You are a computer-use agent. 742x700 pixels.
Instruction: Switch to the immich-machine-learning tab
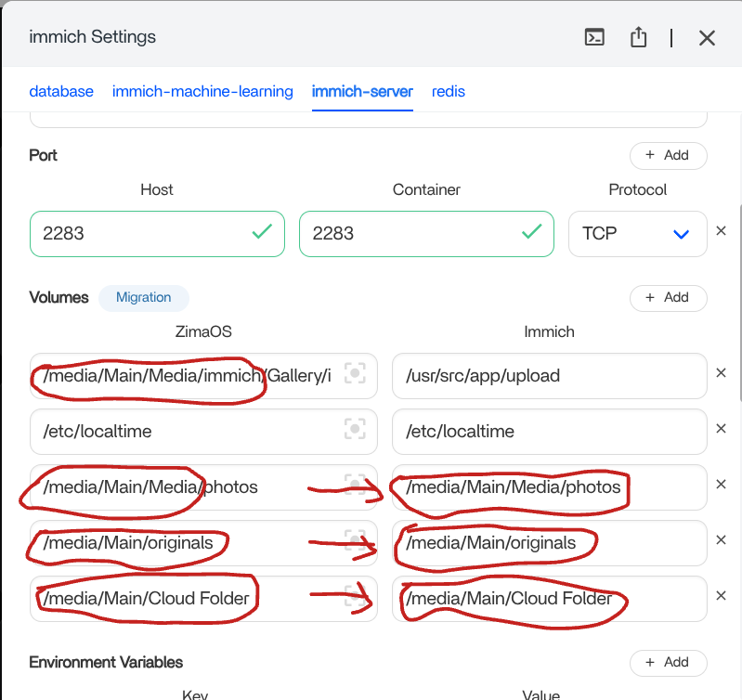pyautogui.click(x=202, y=91)
